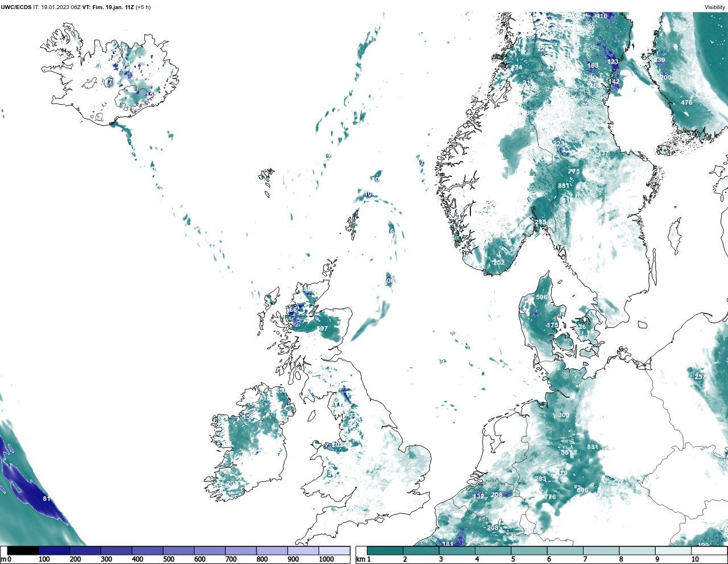Click the 'Visibility' label in the top-right corner
728x564 pixels.
(x=715, y=7)
